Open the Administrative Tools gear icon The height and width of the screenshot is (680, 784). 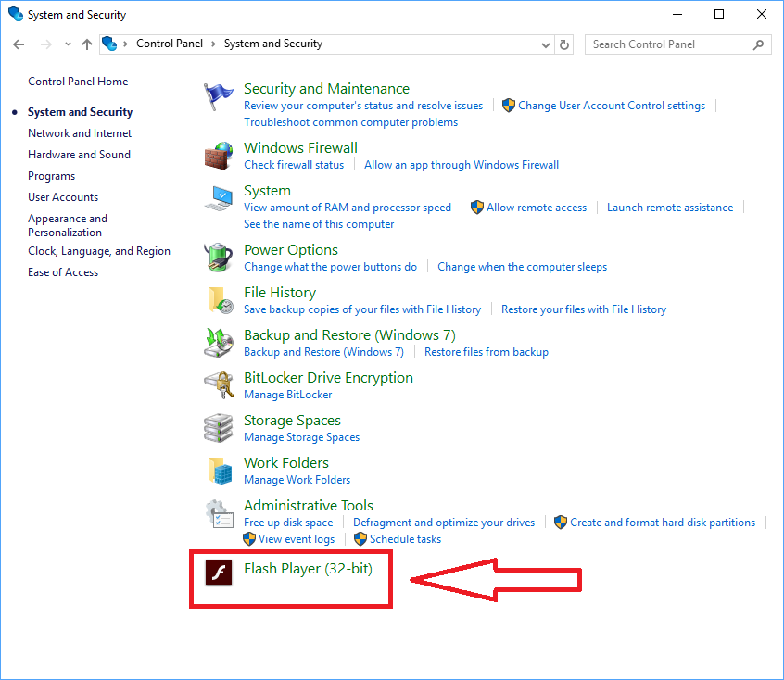tap(219, 513)
